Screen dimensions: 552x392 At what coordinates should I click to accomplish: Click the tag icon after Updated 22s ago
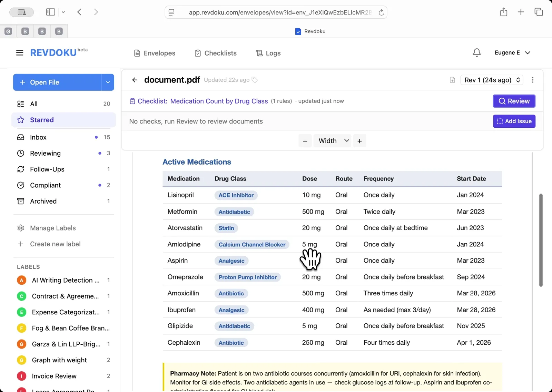click(255, 80)
